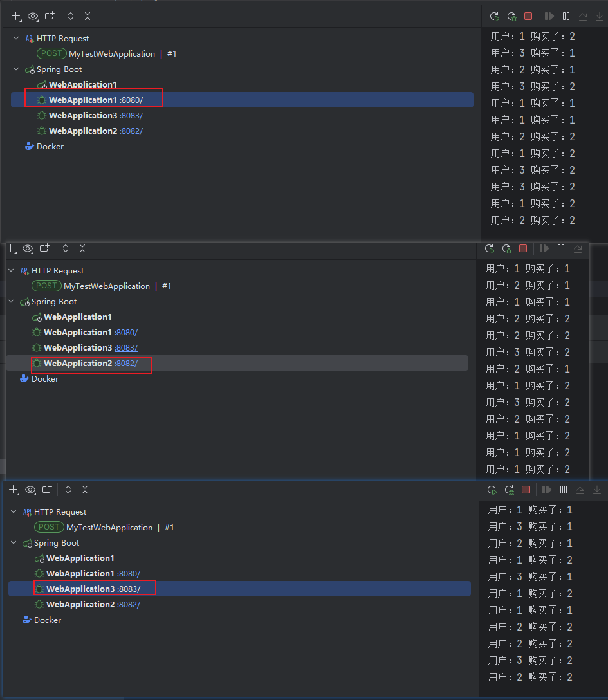The image size is (608, 700).
Task: Click Open in New Tab icon, bottom panel
Action: click(48, 490)
